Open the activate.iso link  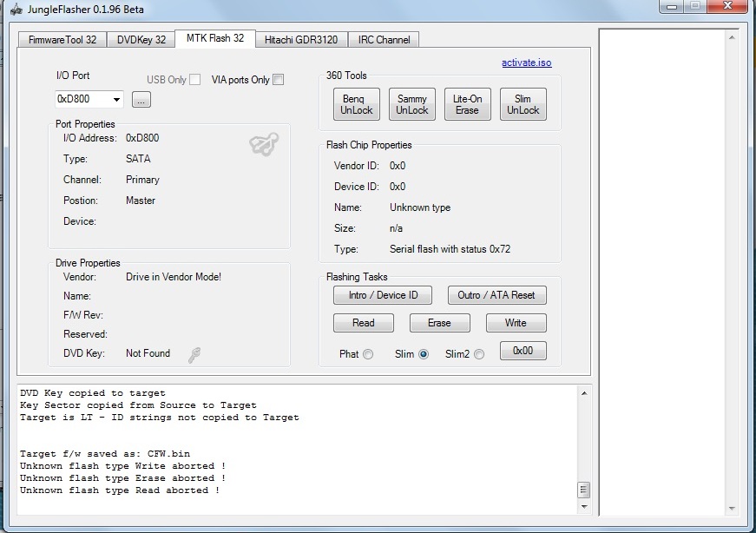coord(526,63)
